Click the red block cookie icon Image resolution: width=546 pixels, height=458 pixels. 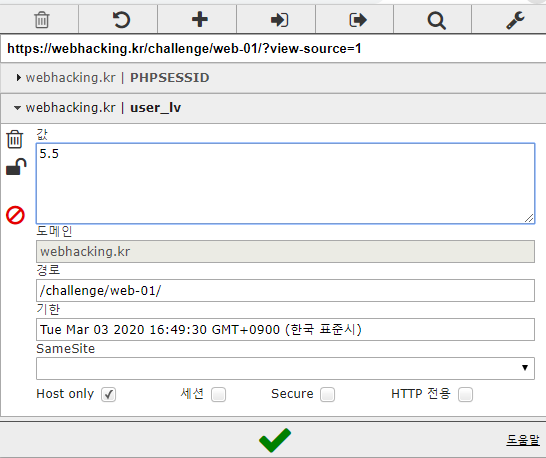click(15, 215)
